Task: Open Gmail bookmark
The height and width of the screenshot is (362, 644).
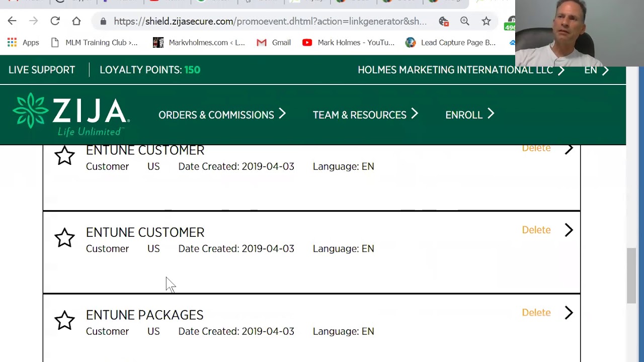Action: point(273,43)
